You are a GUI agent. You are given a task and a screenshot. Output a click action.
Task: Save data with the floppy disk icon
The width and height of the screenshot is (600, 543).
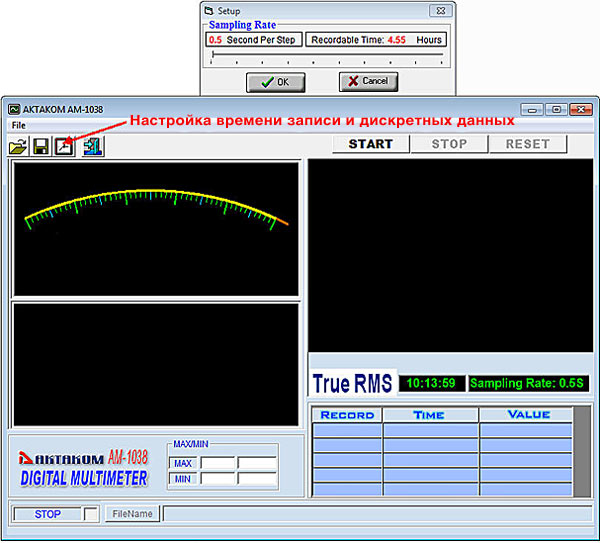coord(41,147)
